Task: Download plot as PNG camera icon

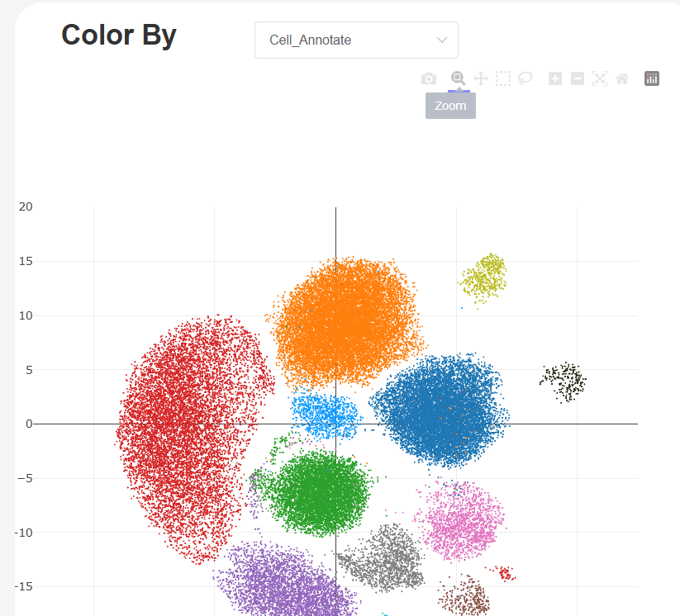Action: [x=428, y=78]
